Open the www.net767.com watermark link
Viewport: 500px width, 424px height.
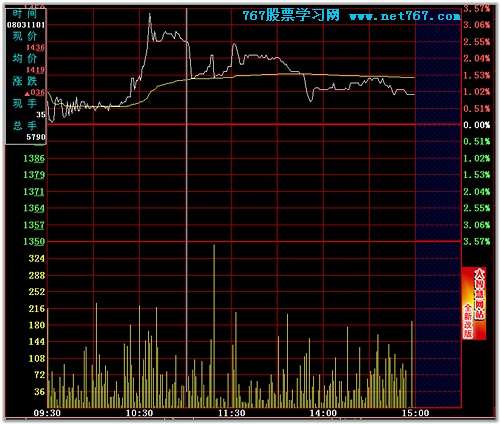pos(405,16)
